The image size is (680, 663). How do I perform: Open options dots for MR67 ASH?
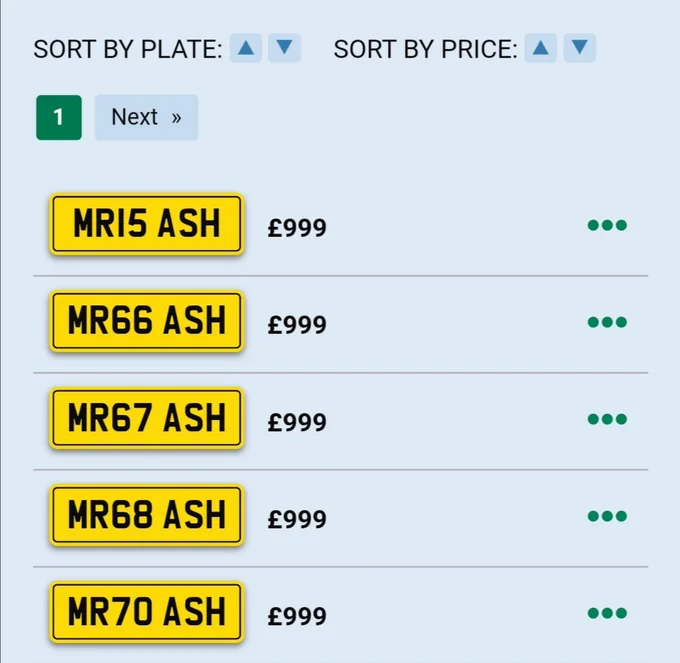pos(607,419)
